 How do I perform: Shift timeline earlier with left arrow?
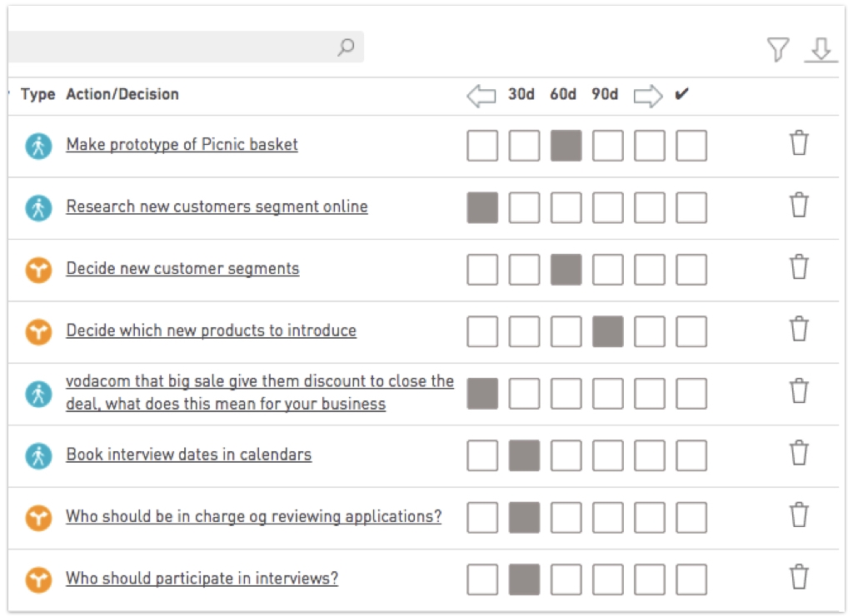tap(481, 96)
